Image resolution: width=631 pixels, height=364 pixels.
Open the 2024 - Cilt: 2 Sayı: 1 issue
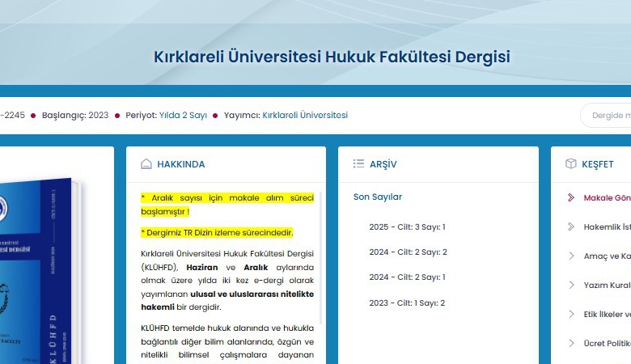pyautogui.click(x=408, y=277)
